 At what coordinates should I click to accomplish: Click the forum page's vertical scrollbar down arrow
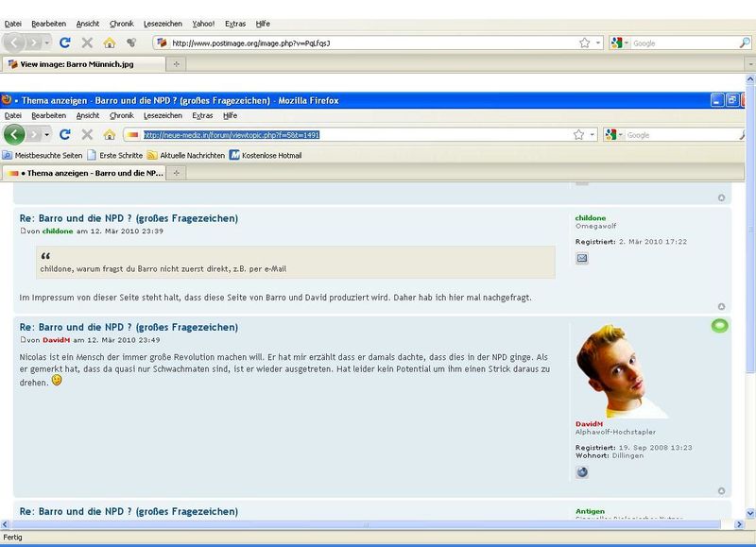tap(748, 522)
